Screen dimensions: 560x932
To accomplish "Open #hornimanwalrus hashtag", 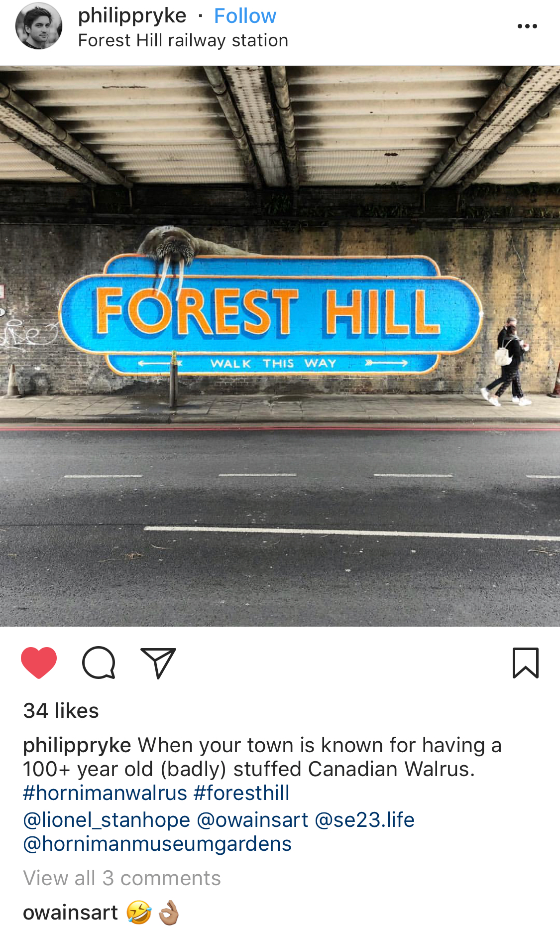I will coord(105,793).
